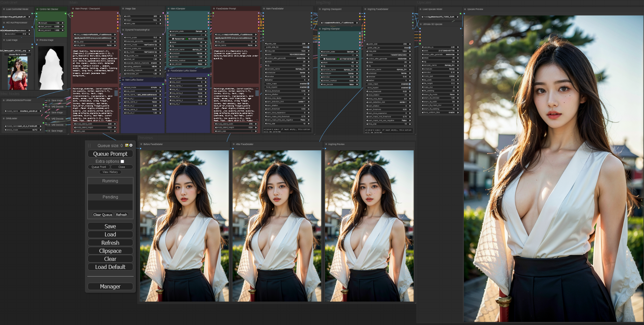Click right arrow to increase Image Size width
This screenshot has height=325, width=644.
pos(160,16)
